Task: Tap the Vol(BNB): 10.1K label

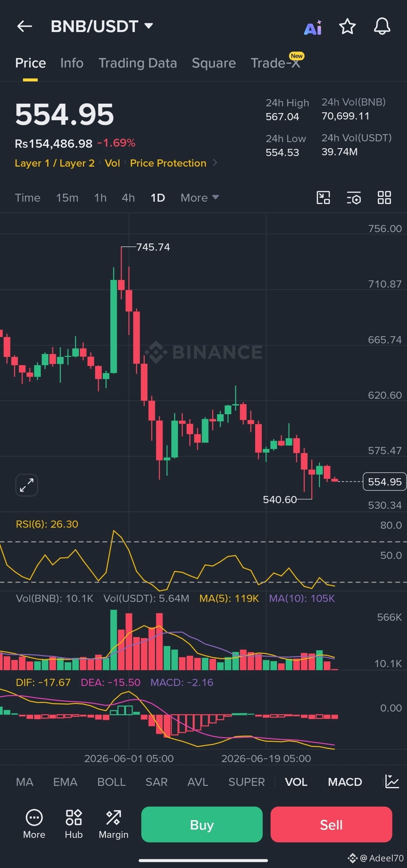Action: click(x=54, y=598)
